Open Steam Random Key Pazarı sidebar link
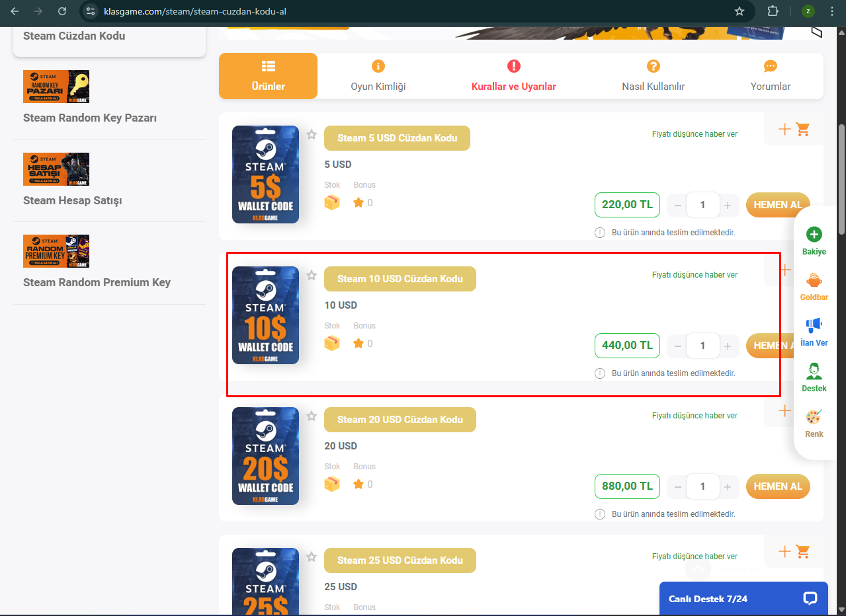The width and height of the screenshot is (846, 616). click(90, 118)
